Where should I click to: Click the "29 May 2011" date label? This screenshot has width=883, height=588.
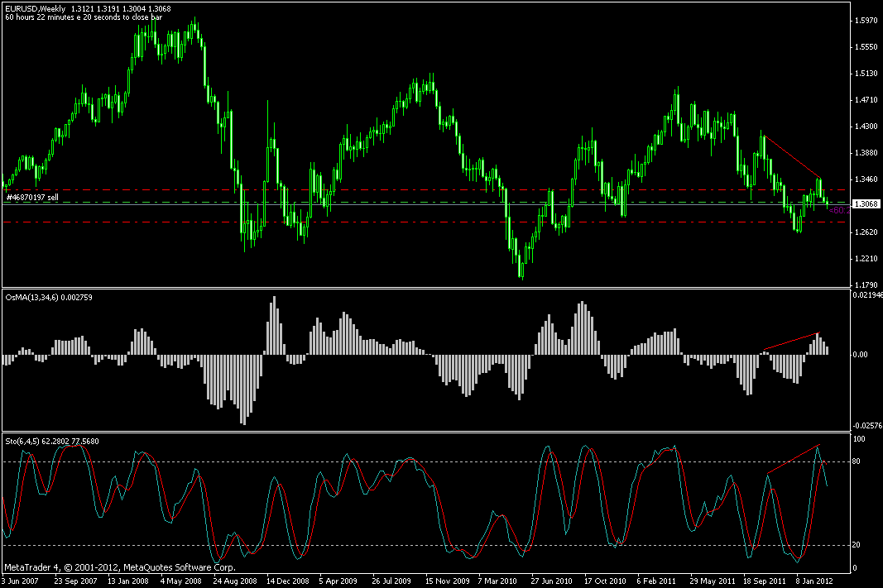click(x=713, y=581)
